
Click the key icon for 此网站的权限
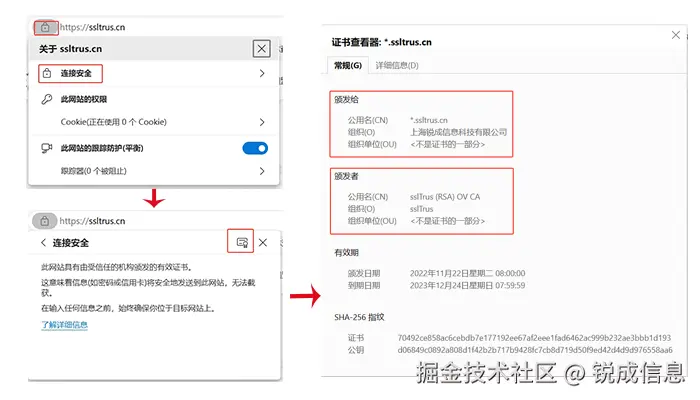pos(46,99)
